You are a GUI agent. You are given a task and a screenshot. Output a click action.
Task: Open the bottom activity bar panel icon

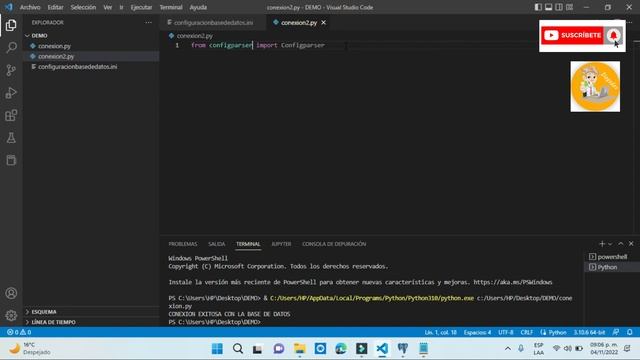click(11, 160)
